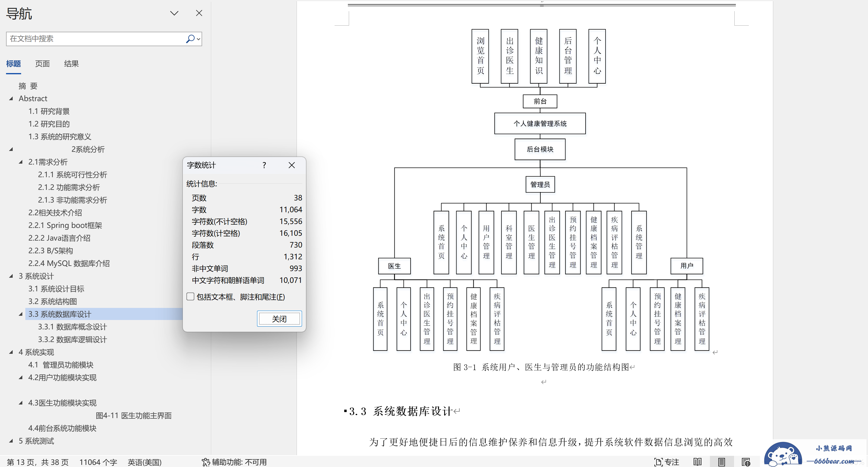868x467 pixels.
Task: Go to the 摘 要 heading
Action: (x=28, y=86)
